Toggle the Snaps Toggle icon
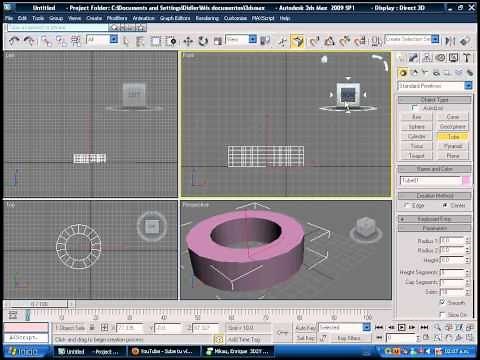This screenshot has height=360, width=480. point(314,41)
